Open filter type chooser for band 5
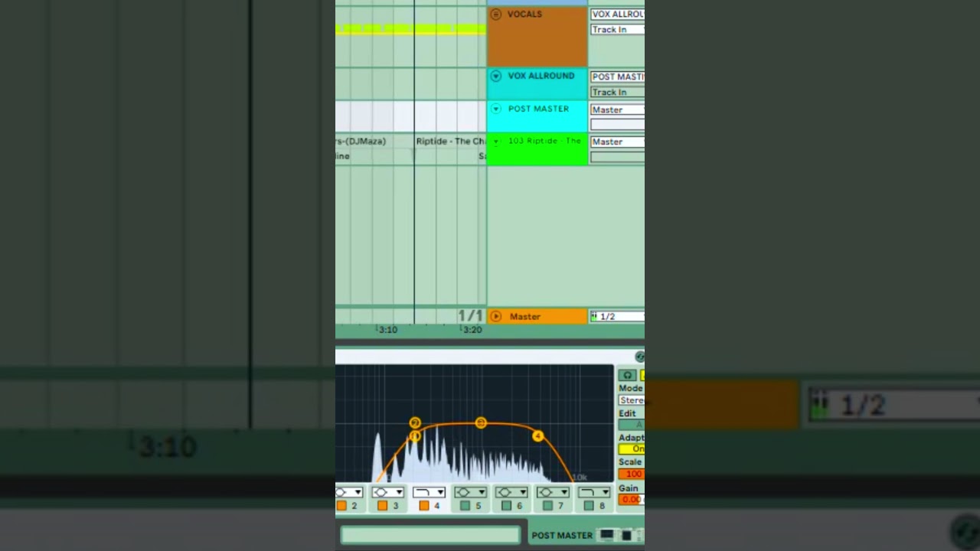 click(470, 492)
